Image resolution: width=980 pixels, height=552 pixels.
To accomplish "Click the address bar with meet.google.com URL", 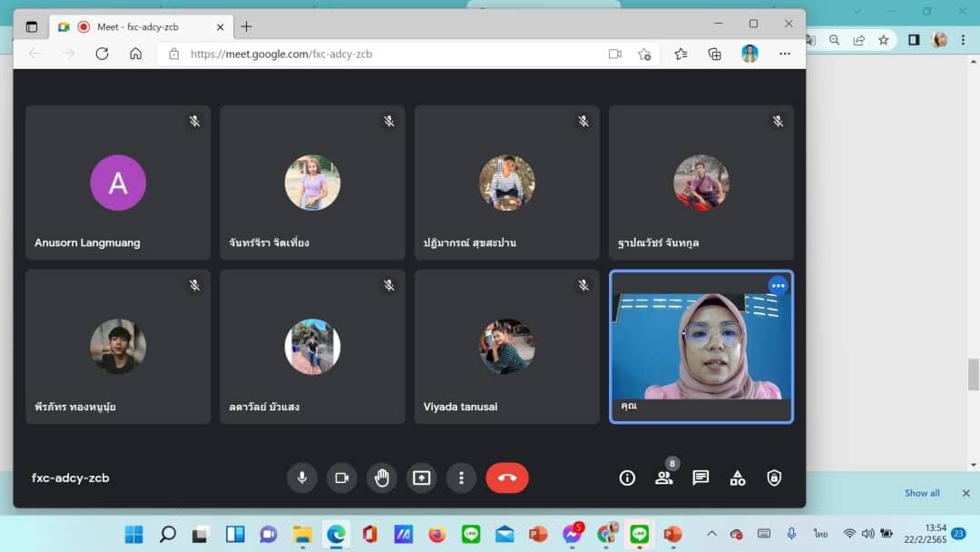I will tap(381, 54).
